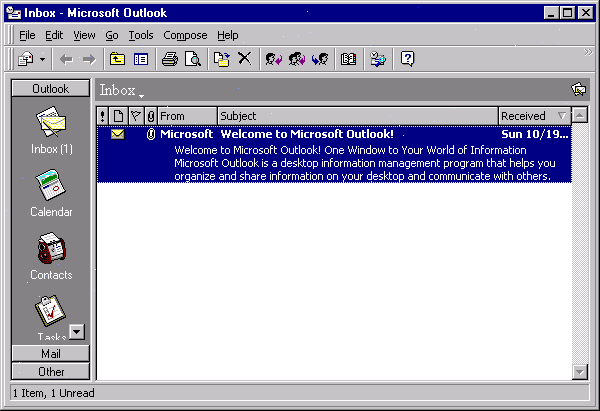
Task: Open the File menu
Action: [x=27, y=35]
